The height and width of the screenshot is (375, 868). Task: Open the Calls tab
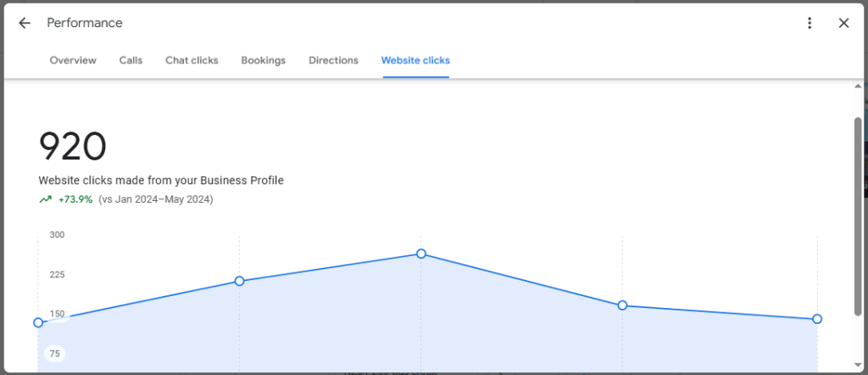pos(131,60)
